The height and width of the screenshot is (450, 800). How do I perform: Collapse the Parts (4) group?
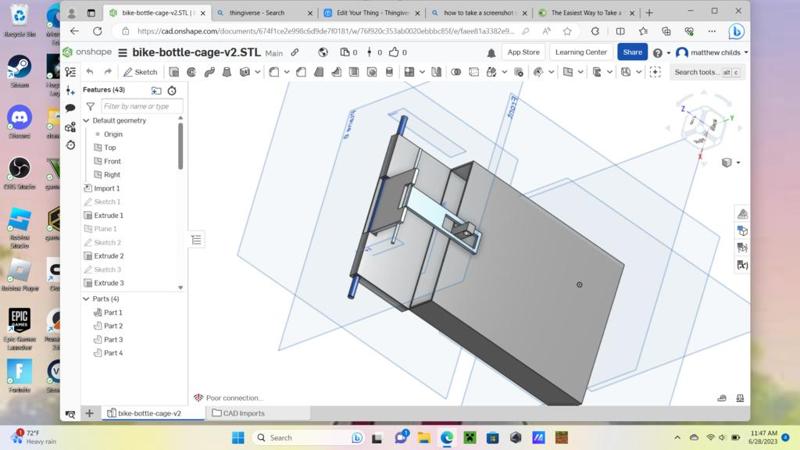point(86,298)
